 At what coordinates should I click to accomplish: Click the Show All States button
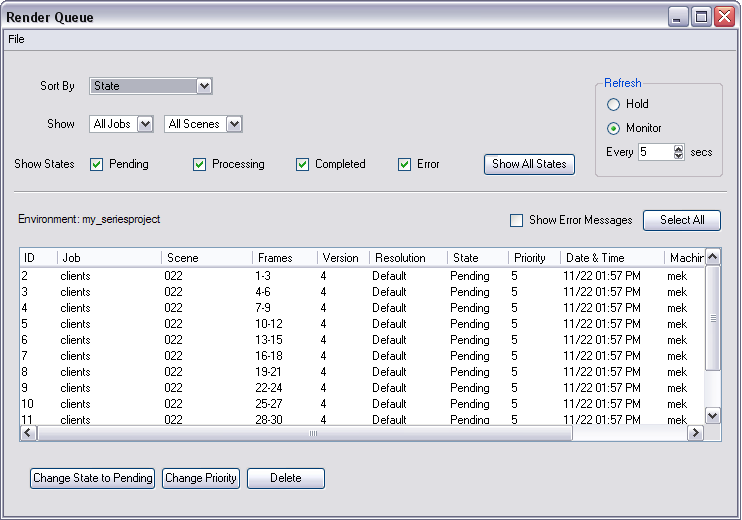click(x=529, y=164)
